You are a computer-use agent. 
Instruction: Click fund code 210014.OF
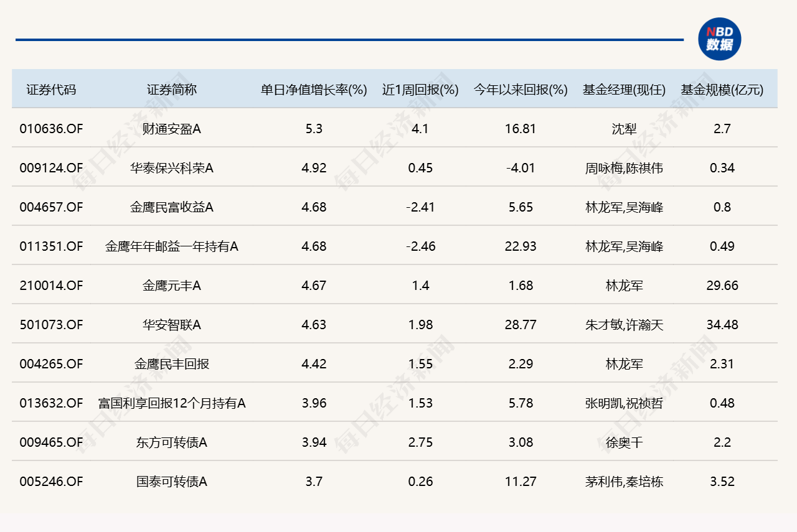51,286
